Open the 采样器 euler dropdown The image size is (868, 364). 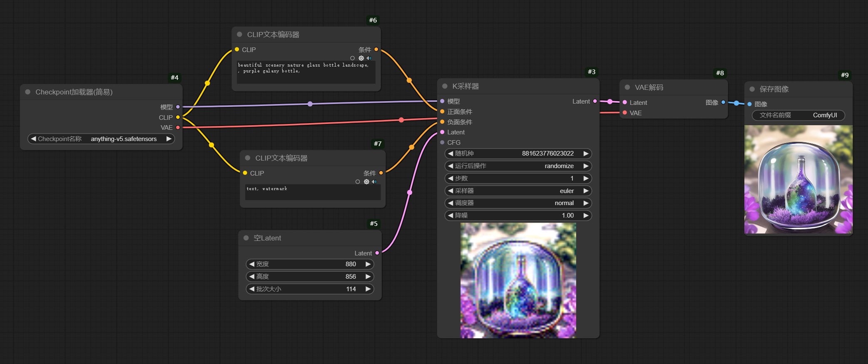pyautogui.click(x=518, y=191)
